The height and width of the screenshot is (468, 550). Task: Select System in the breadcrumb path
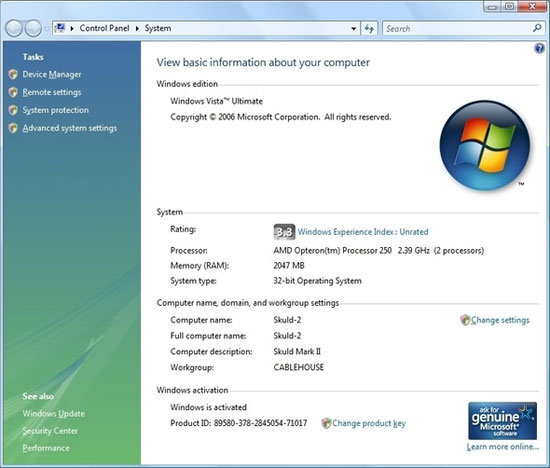tap(158, 28)
